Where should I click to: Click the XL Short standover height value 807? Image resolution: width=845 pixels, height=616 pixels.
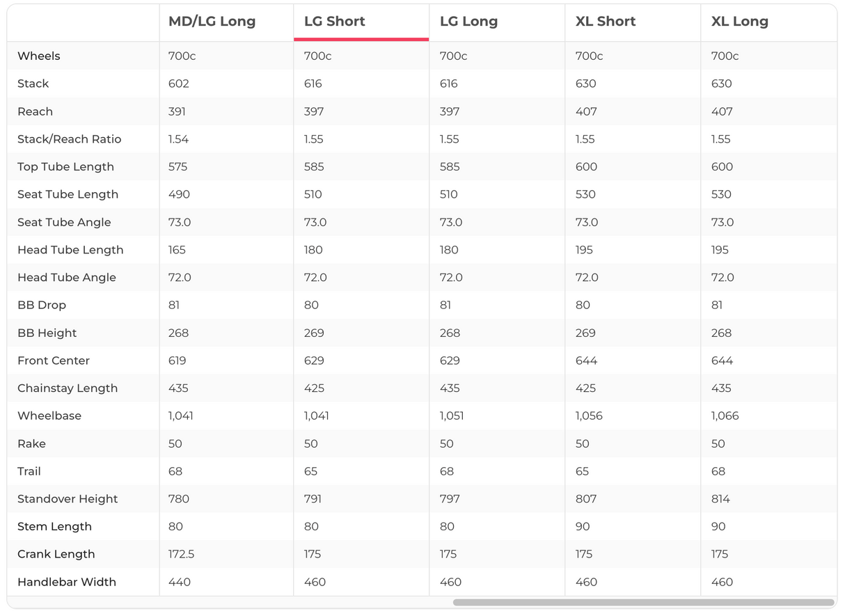click(x=585, y=499)
